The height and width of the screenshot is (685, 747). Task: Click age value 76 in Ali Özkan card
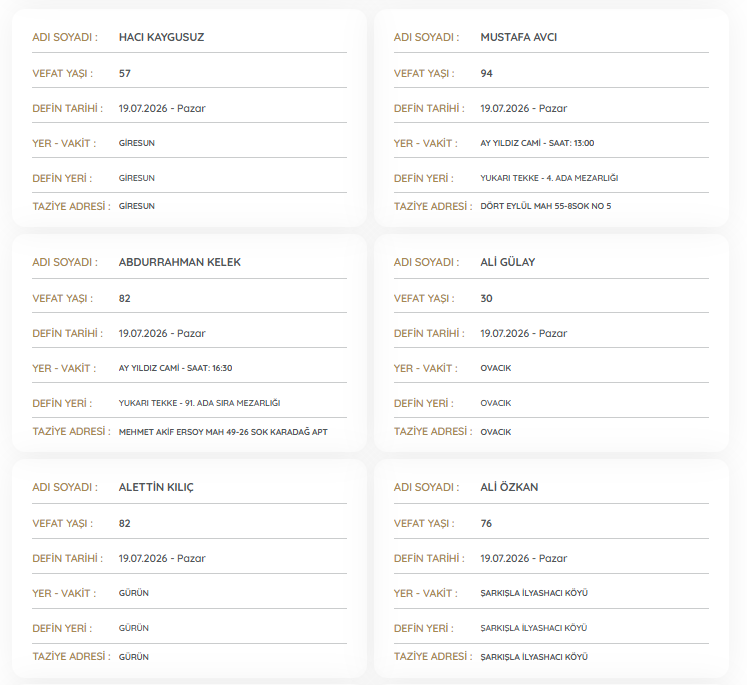(x=486, y=523)
